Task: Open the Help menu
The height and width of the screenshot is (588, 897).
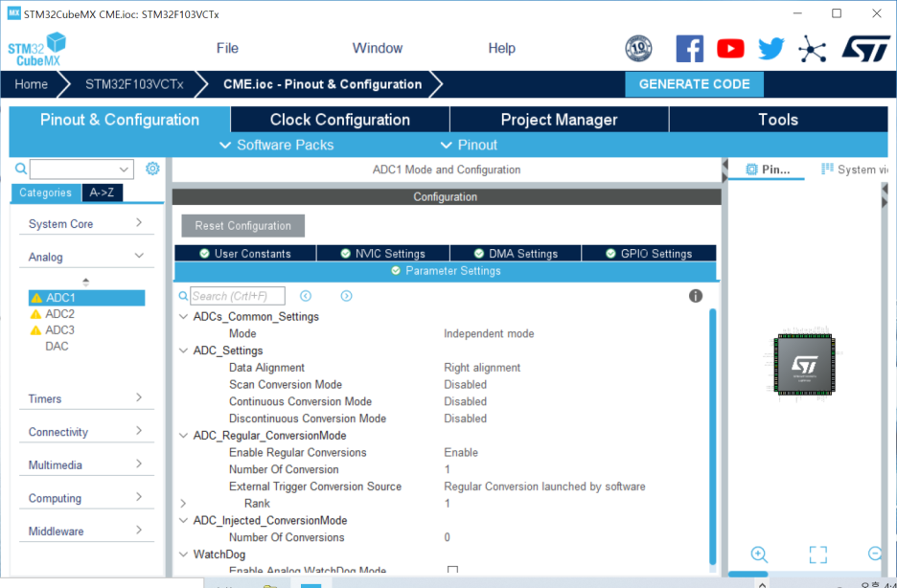Action: pyautogui.click(x=502, y=49)
